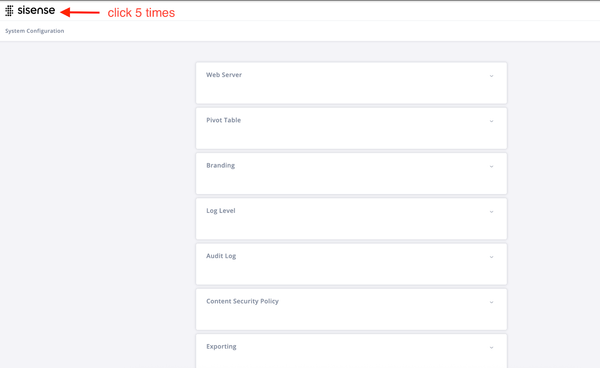
Task: Open the System Configuration breadcrumb
Action: pyautogui.click(x=34, y=31)
